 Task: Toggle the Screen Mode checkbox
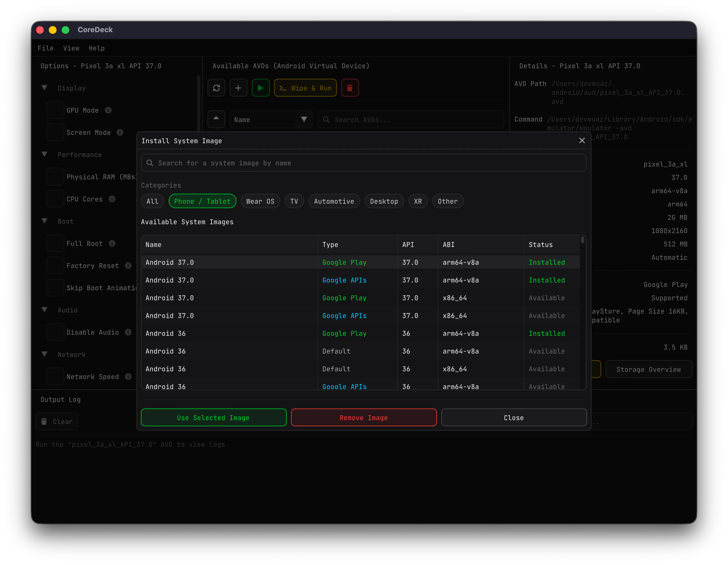pos(55,132)
